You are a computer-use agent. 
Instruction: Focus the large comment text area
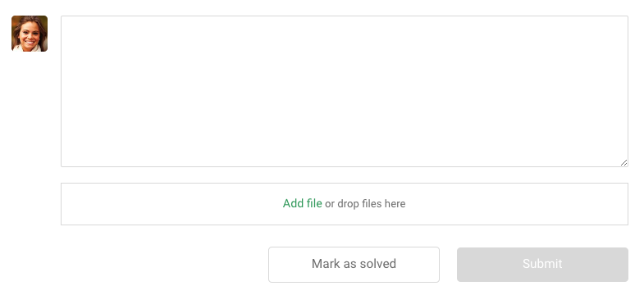(x=345, y=91)
